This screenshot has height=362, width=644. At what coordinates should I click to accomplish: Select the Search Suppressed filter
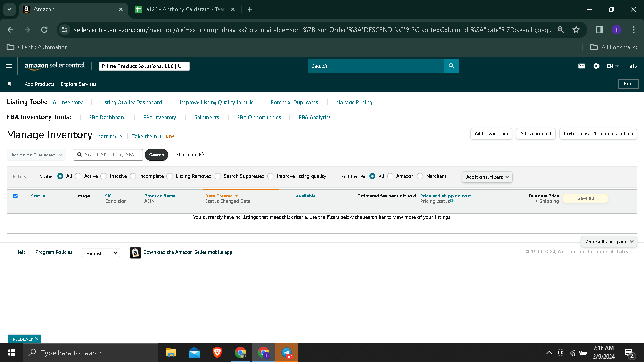pyautogui.click(x=218, y=176)
